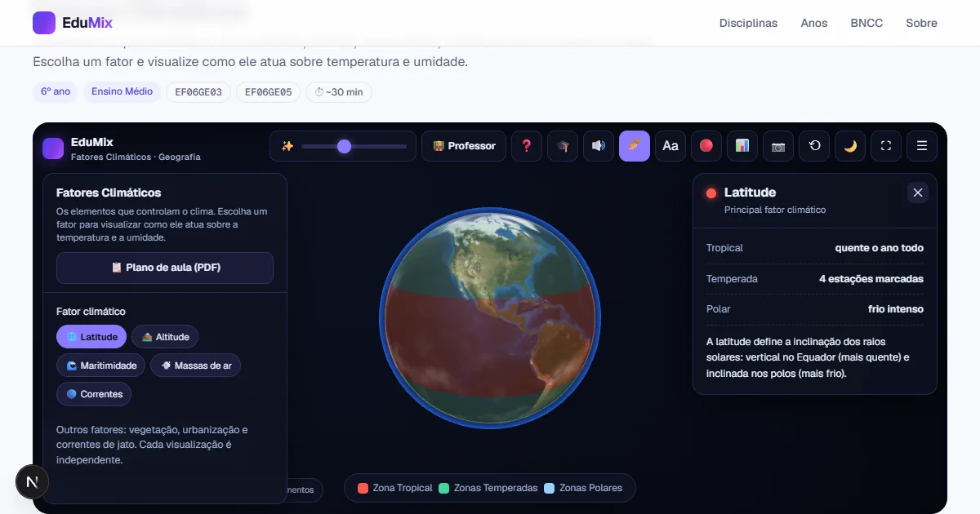Click the Polar row value 'frio intenso'

point(896,309)
